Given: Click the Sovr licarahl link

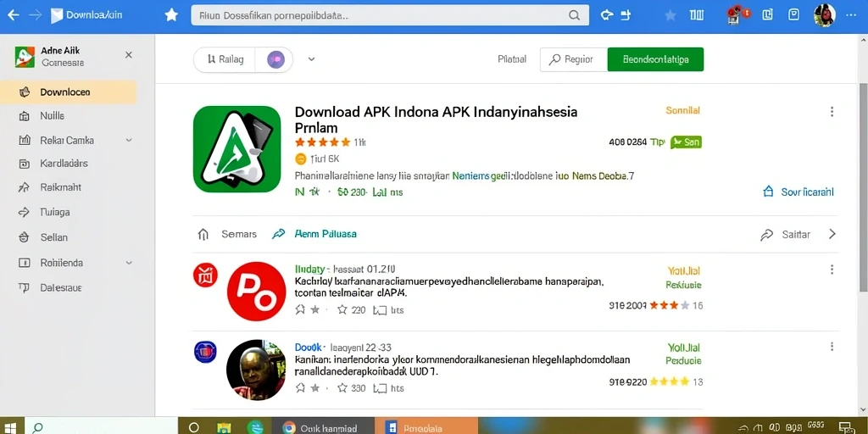Looking at the screenshot, I should [798, 192].
